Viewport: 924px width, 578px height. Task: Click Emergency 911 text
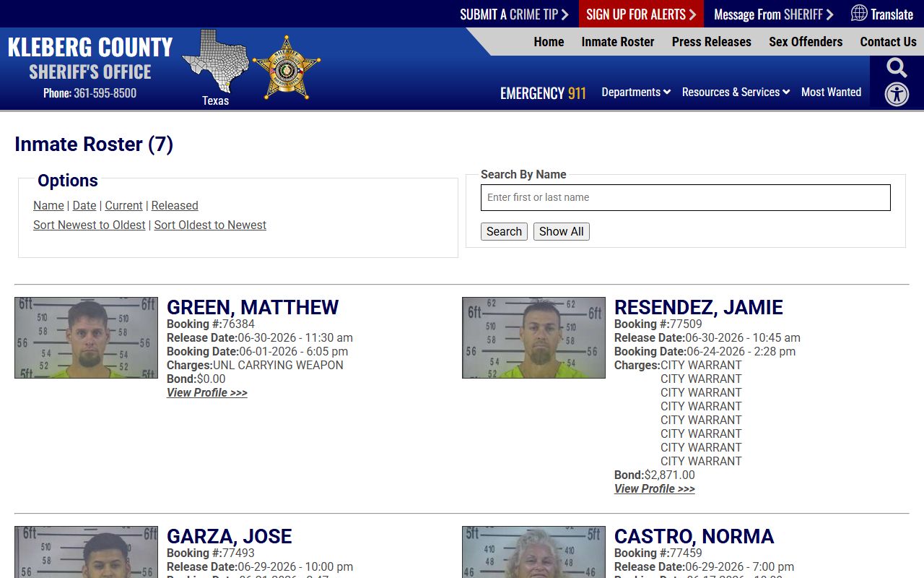(x=543, y=93)
